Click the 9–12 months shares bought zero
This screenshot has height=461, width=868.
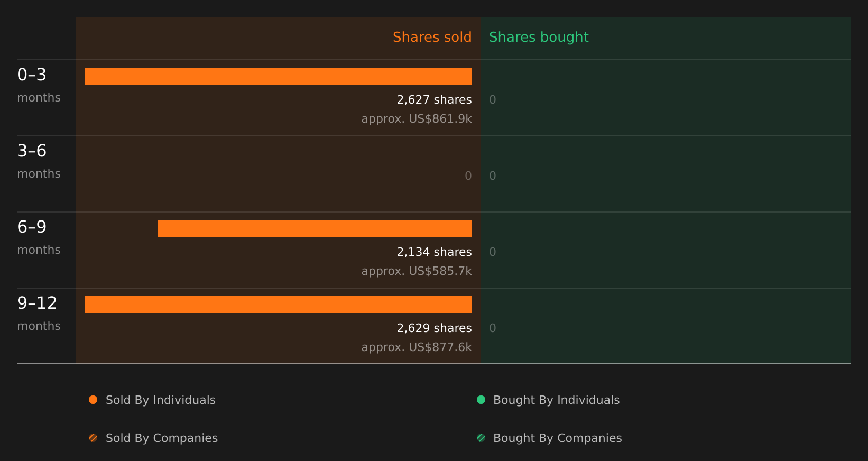(x=493, y=328)
